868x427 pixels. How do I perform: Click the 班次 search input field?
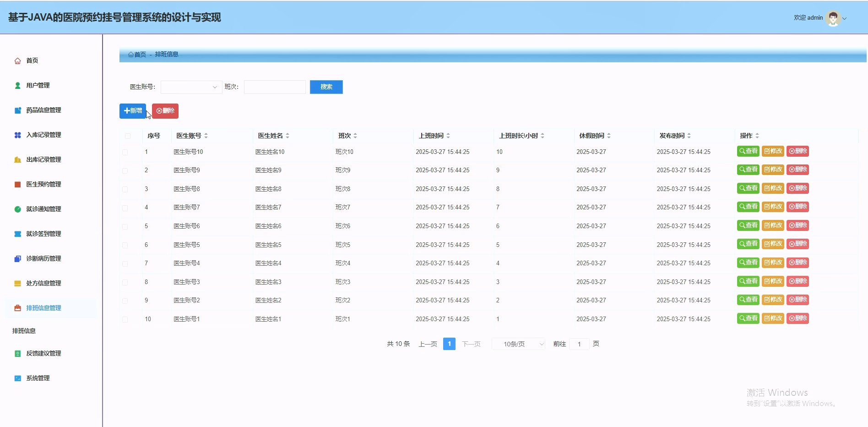tap(275, 87)
